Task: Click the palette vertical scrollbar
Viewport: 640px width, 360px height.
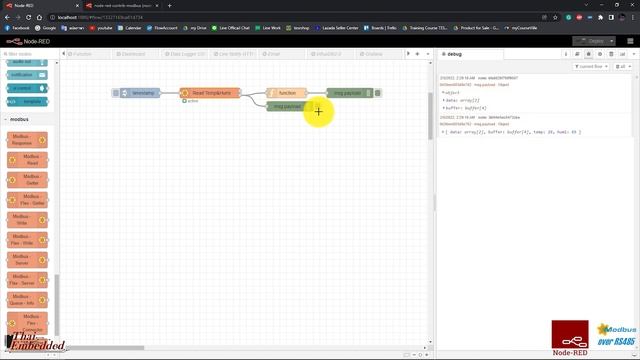Action: [57, 305]
